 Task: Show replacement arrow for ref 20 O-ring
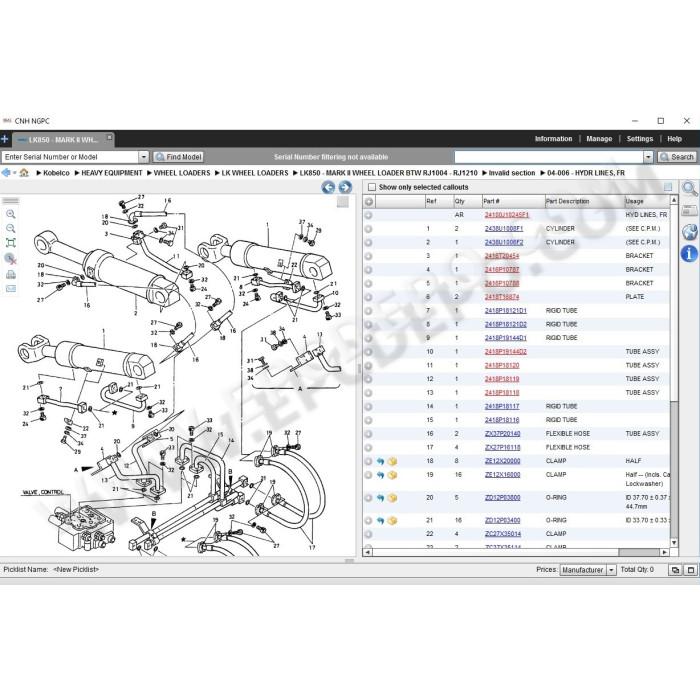click(x=380, y=498)
